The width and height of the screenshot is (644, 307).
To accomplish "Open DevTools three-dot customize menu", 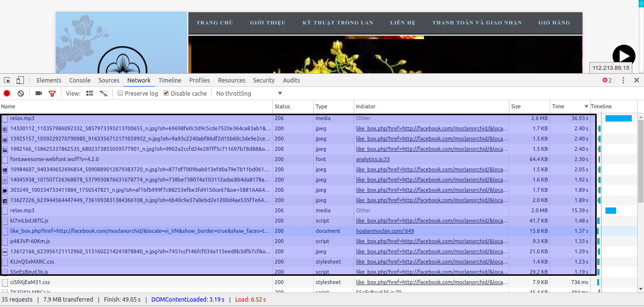I will (623, 81).
